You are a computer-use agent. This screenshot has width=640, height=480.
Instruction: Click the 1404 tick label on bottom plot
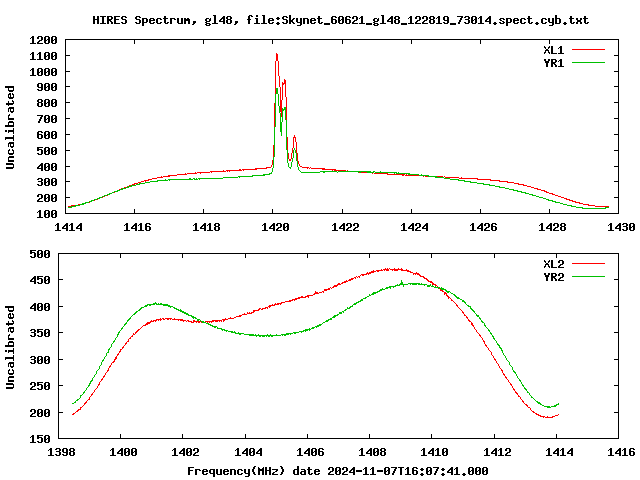(x=248, y=452)
